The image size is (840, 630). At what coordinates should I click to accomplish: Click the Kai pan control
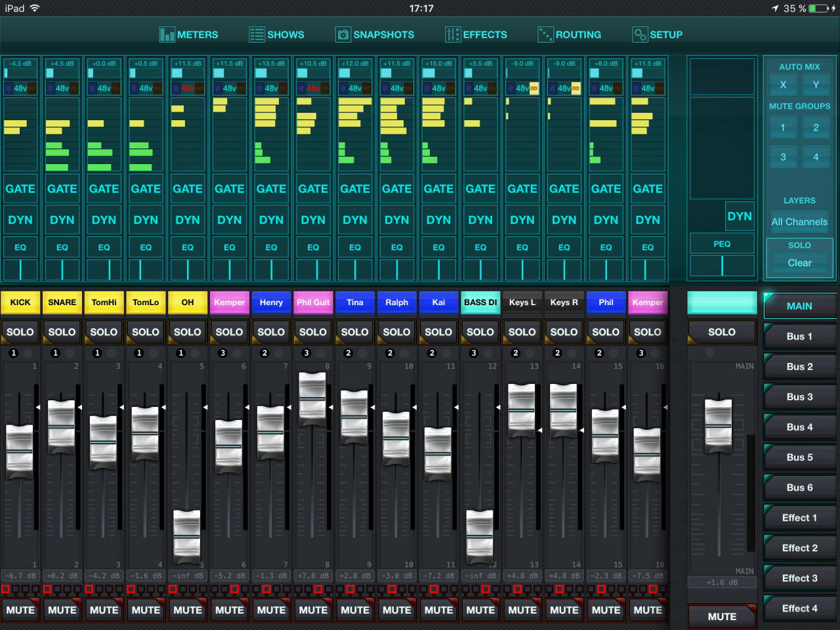438,270
